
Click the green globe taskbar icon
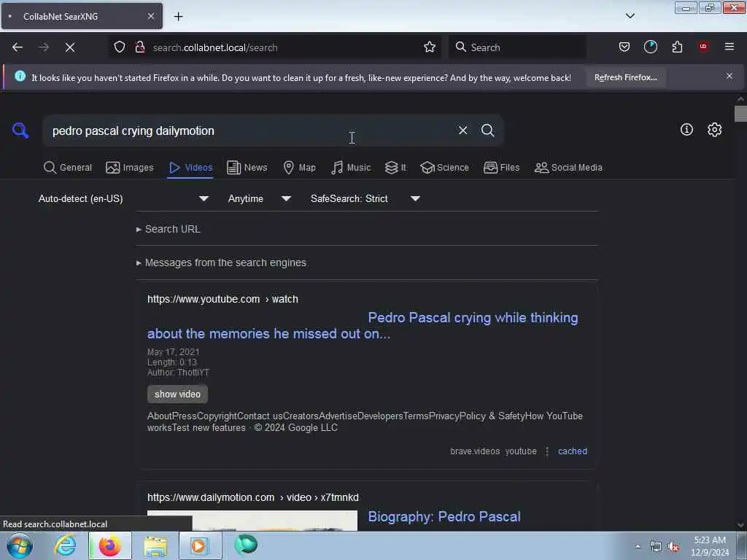point(246,545)
